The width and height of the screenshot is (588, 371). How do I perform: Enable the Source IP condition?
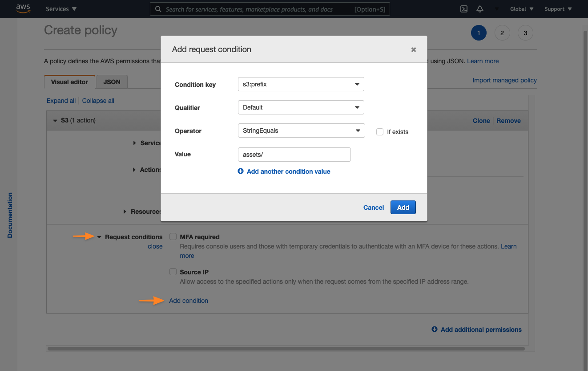coord(173,272)
